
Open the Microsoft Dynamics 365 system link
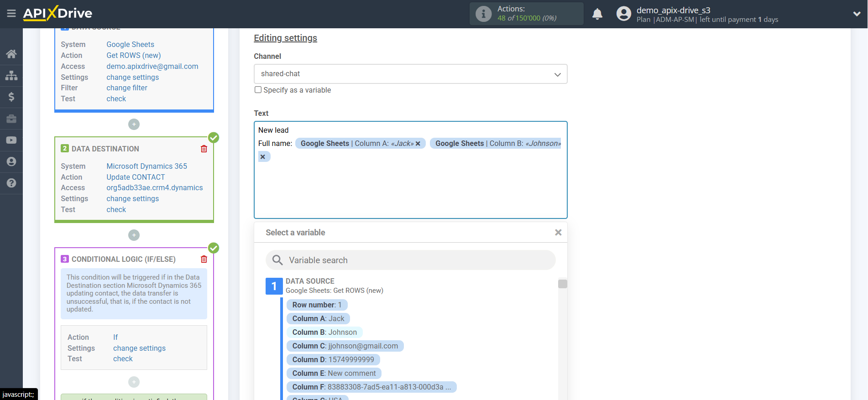tap(147, 166)
